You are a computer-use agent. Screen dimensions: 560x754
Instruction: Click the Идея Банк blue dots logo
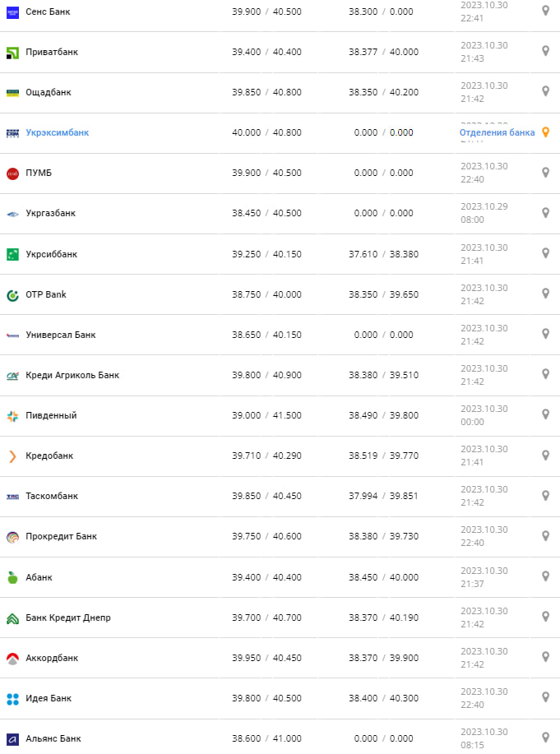(12, 698)
